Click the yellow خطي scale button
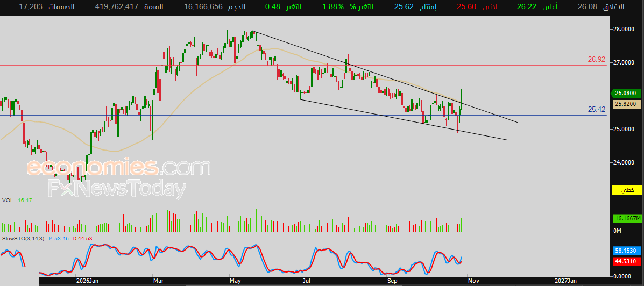The image size is (644, 286). click(x=627, y=190)
